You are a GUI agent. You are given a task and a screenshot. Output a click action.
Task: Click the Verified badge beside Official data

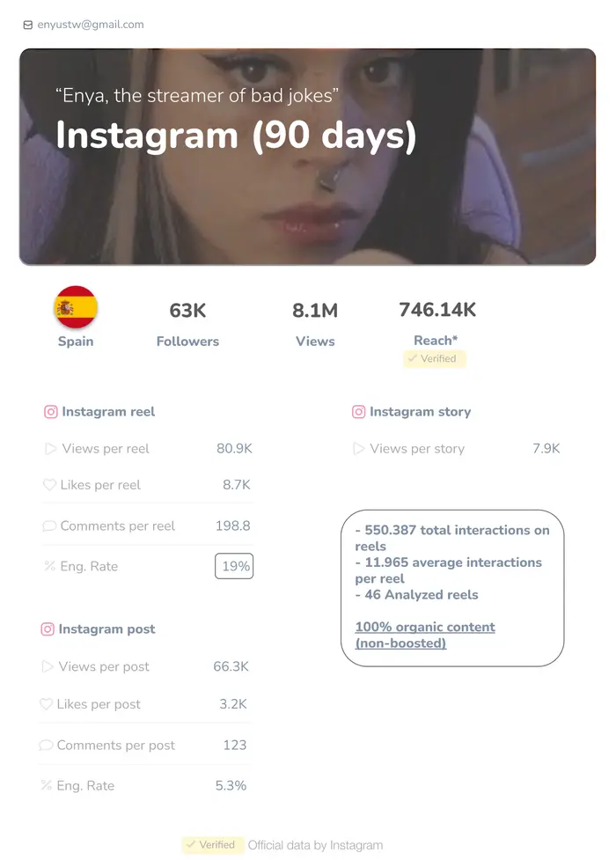point(212,845)
